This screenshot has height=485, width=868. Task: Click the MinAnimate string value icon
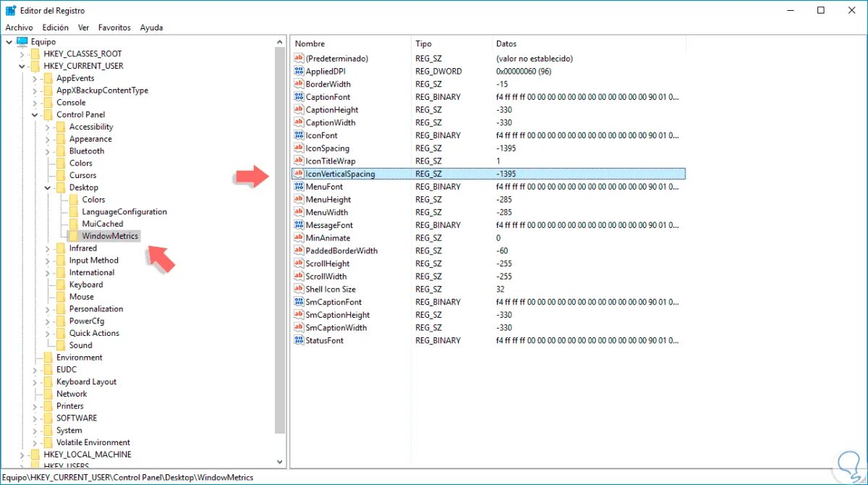pos(299,238)
